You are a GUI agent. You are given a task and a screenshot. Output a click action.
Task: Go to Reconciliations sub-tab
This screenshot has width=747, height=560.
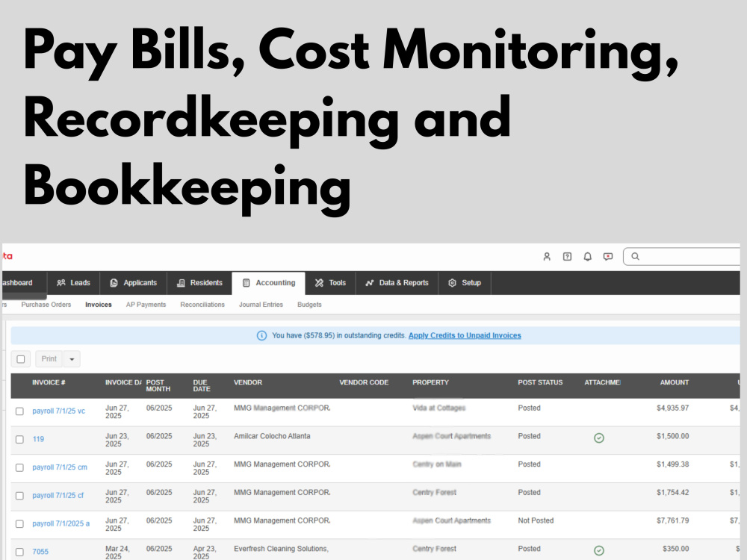point(202,305)
